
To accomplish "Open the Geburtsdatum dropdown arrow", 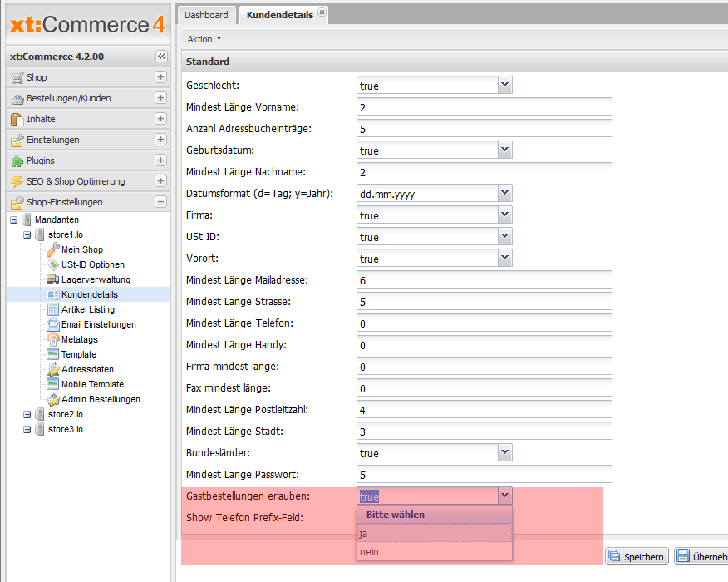I will tap(505, 150).
